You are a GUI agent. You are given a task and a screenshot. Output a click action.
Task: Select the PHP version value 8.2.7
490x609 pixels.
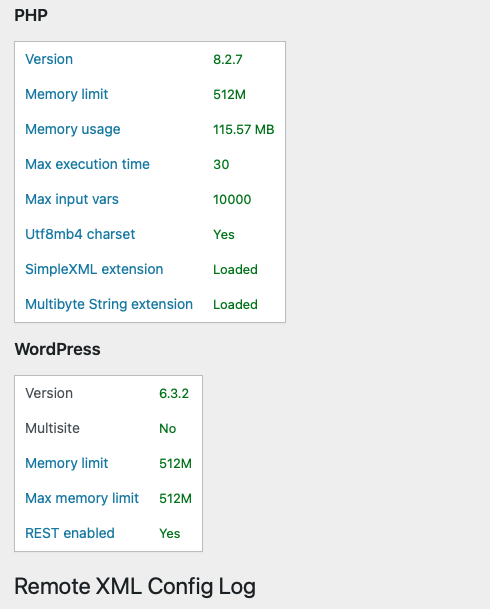pyautogui.click(x=228, y=59)
